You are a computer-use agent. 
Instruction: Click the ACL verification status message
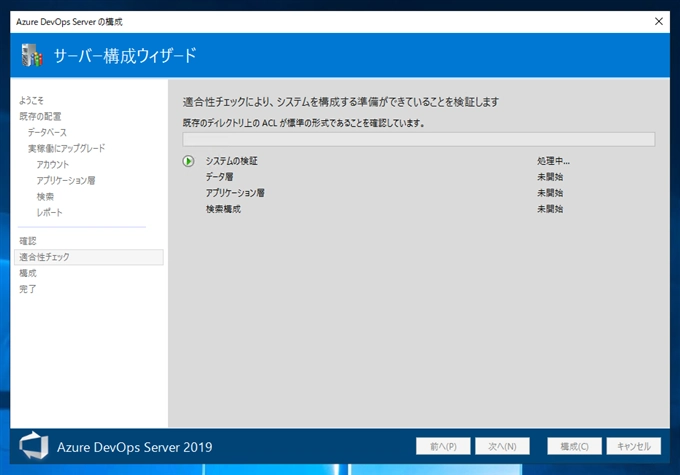(303, 123)
